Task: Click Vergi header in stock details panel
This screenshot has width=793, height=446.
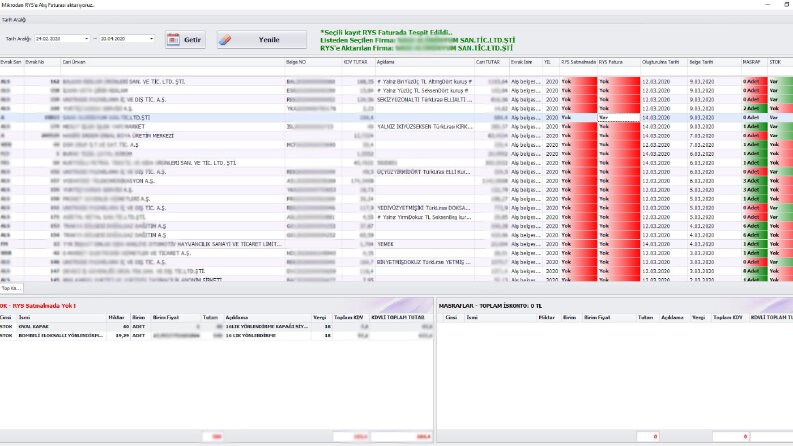Action: pyautogui.click(x=321, y=318)
